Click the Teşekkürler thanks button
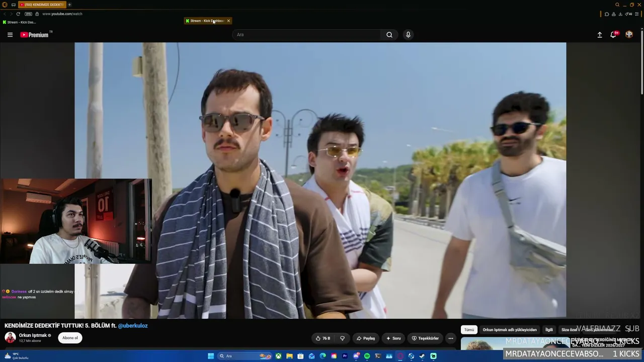 point(426,338)
